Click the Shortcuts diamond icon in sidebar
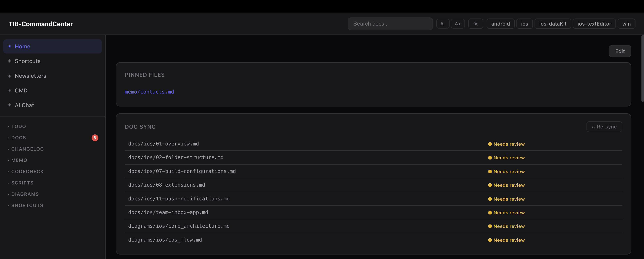The width and height of the screenshot is (644, 259). [10, 61]
